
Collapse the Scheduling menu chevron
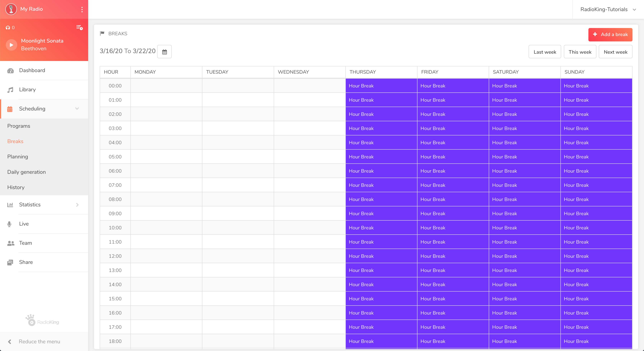coord(77,109)
